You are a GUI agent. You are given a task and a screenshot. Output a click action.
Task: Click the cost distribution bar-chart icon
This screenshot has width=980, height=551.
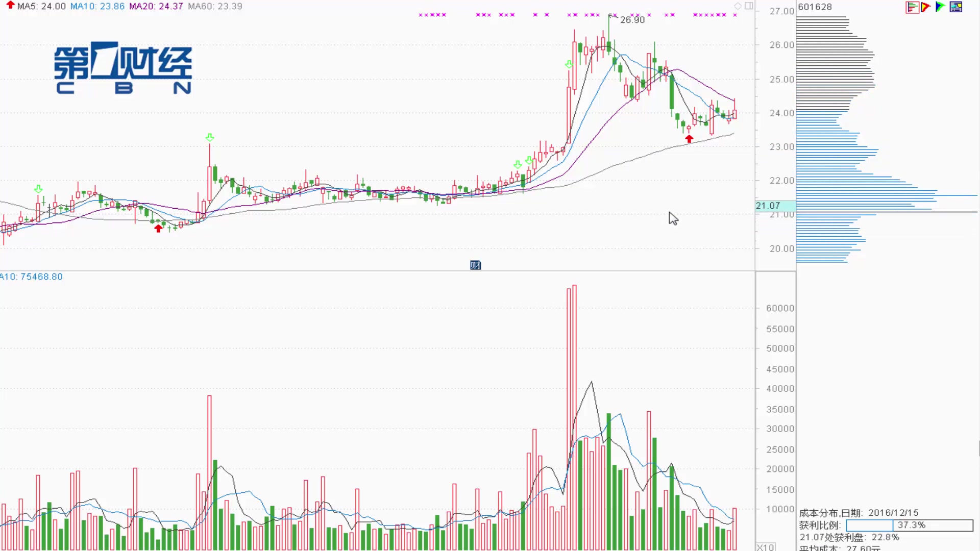pyautogui.click(x=912, y=7)
